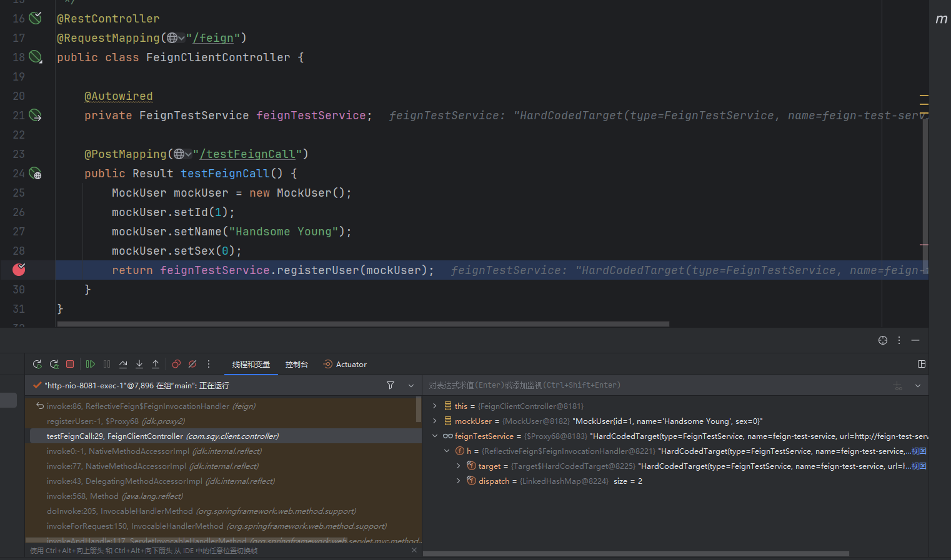Click the Step Into icon
This screenshot has height=560, width=951.
(139, 364)
